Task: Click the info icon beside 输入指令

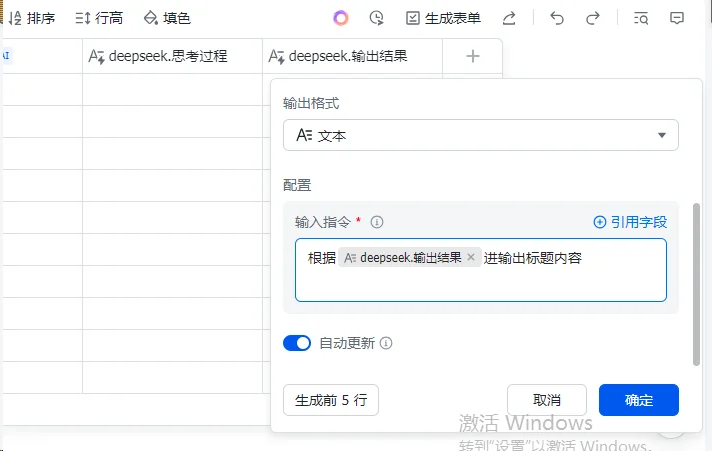Action: pos(376,222)
